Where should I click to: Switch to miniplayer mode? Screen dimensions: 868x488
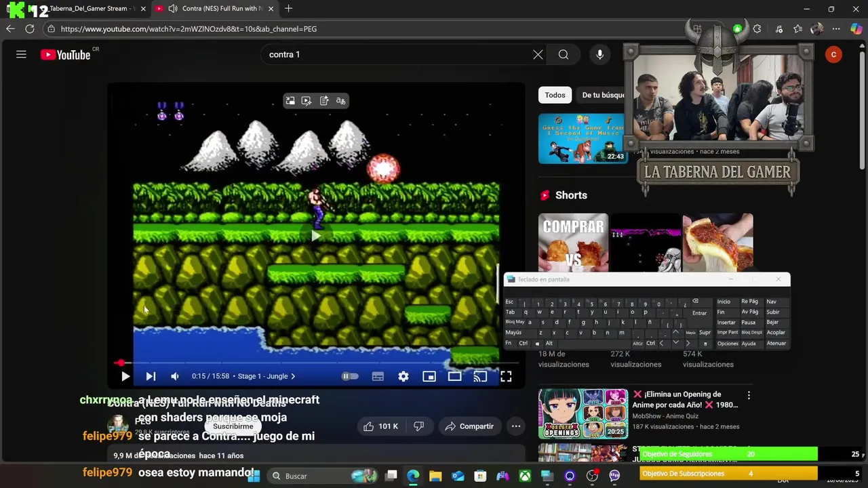click(x=429, y=376)
